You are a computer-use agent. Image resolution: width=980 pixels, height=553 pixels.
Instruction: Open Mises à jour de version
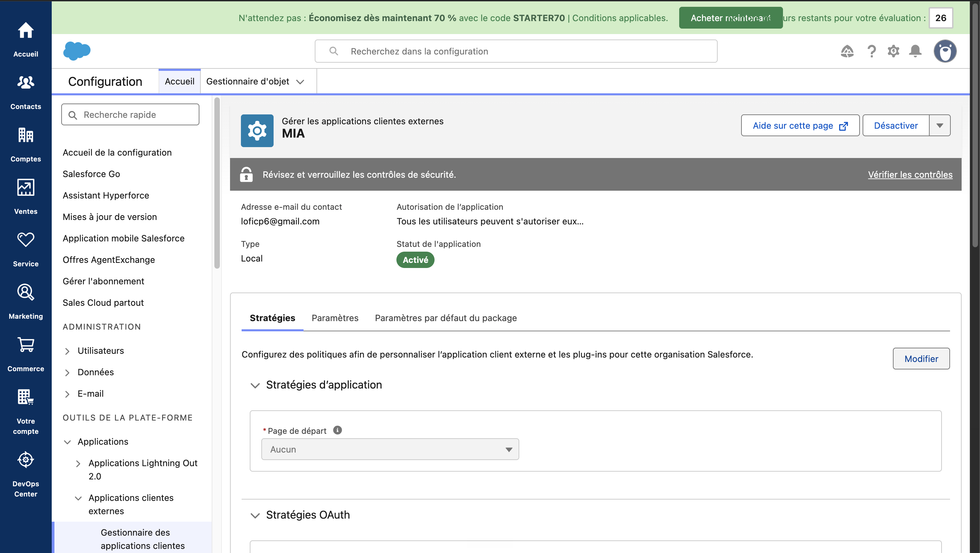click(x=110, y=217)
